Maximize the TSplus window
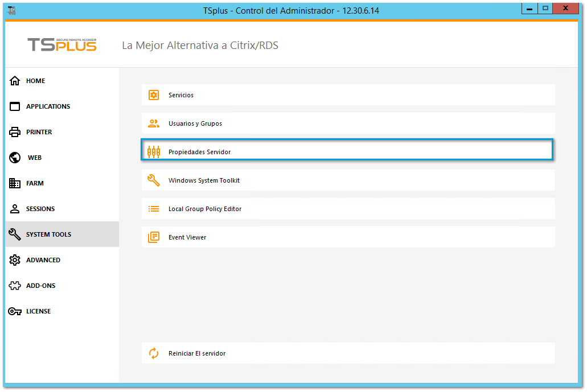Image resolution: width=587 pixels, height=392 pixels. click(x=545, y=9)
